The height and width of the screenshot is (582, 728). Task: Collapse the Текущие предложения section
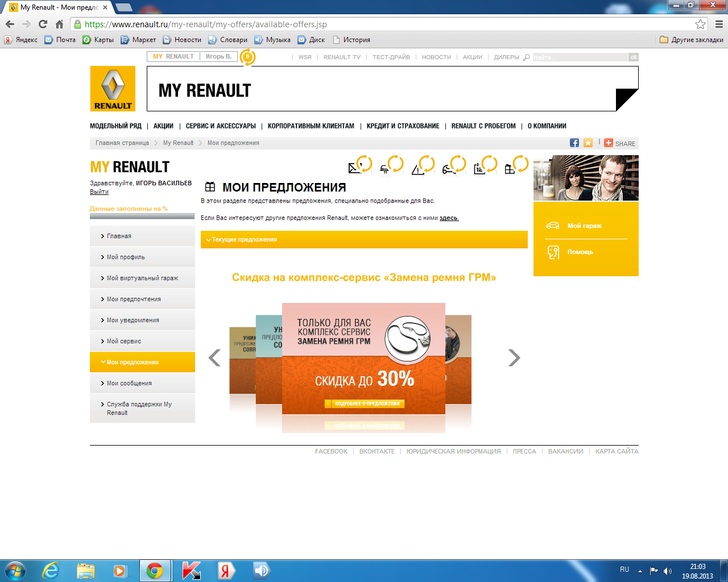pos(364,240)
